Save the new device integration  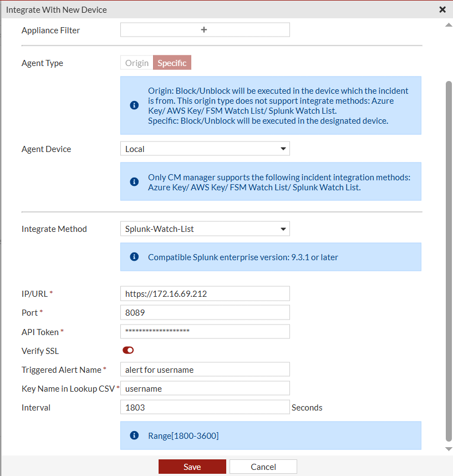click(192, 466)
